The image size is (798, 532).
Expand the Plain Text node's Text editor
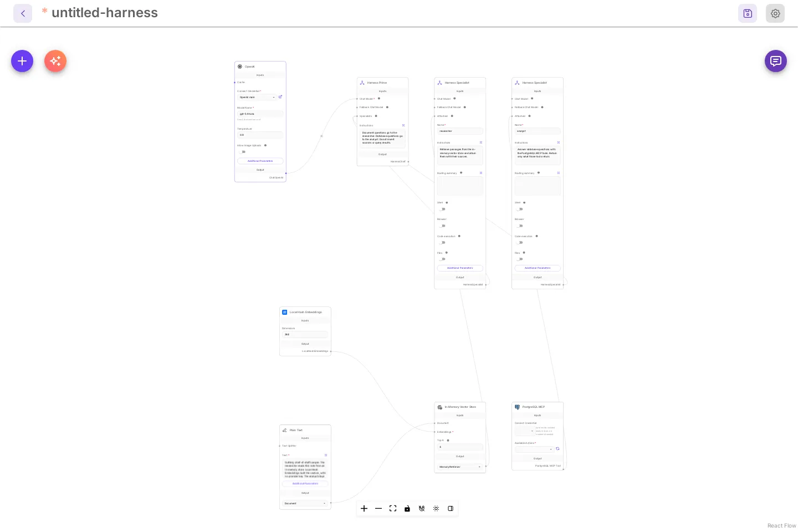click(x=326, y=455)
